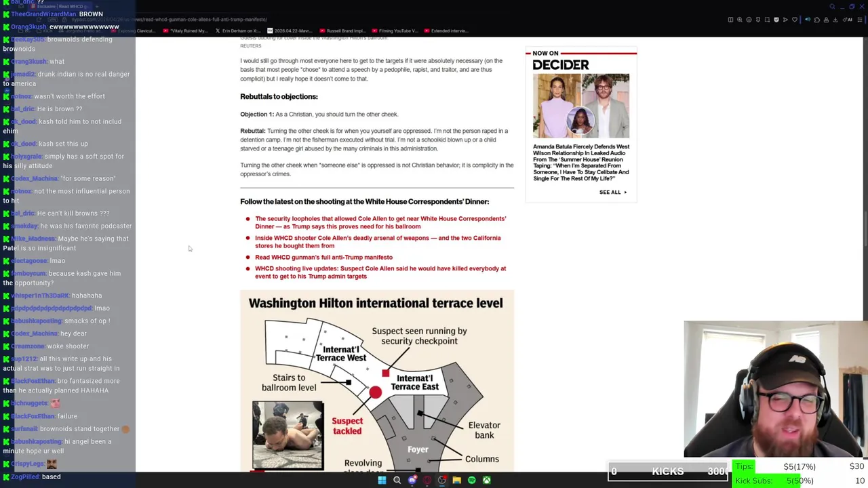Open 'The security loopholes that allowed Cole Allen' link
The width and height of the screenshot is (868, 488).
(380, 222)
